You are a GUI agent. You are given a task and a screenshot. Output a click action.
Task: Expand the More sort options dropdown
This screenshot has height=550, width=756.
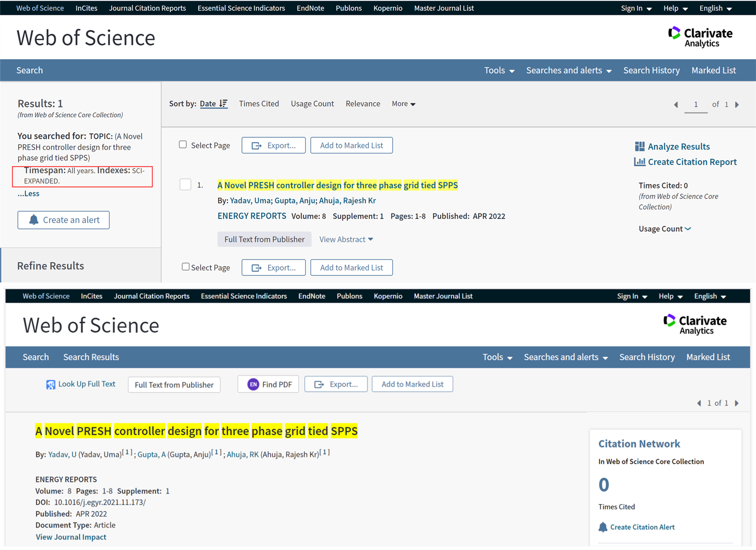(403, 104)
